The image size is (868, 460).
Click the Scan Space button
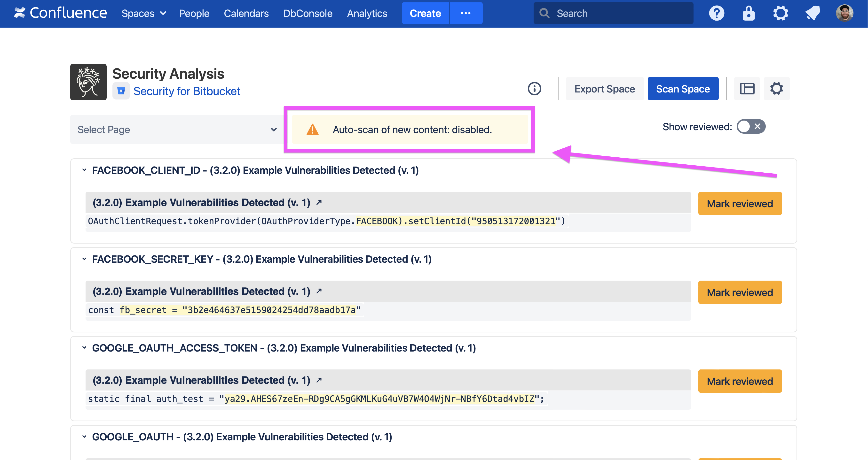pyautogui.click(x=683, y=89)
